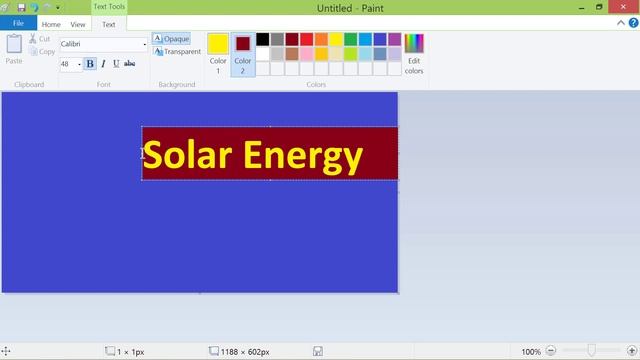Pick the orange swatch in top row
This screenshot has height=360, width=640.
click(321, 39)
